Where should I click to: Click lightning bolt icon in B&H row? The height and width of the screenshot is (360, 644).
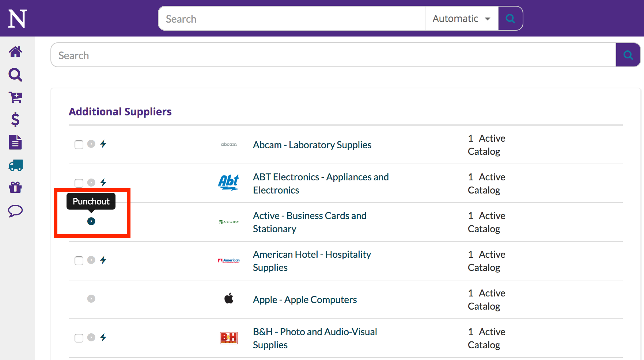click(x=103, y=337)
